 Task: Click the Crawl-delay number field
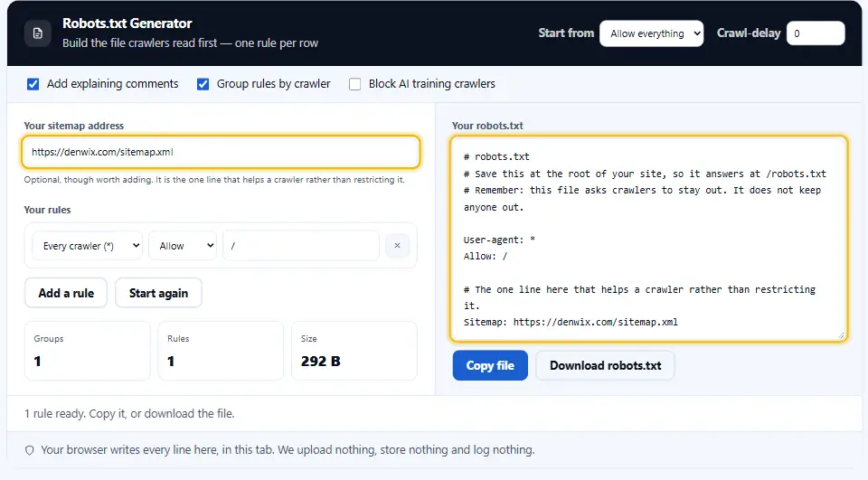(816, 33)
